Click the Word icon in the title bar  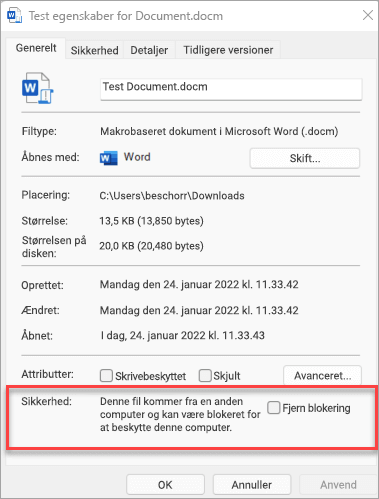pos(14,16)
